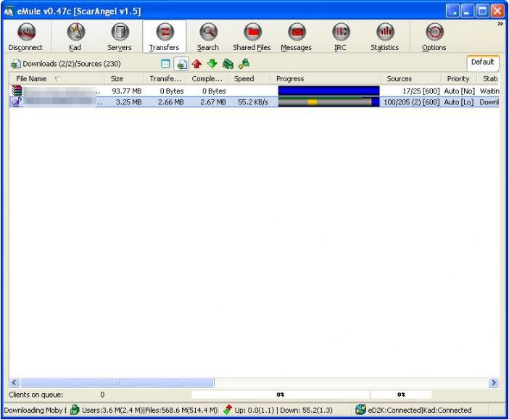Select the archive file icon in first row
The image size is (509, 420).
pyautogui.click(x=17, y=91)
